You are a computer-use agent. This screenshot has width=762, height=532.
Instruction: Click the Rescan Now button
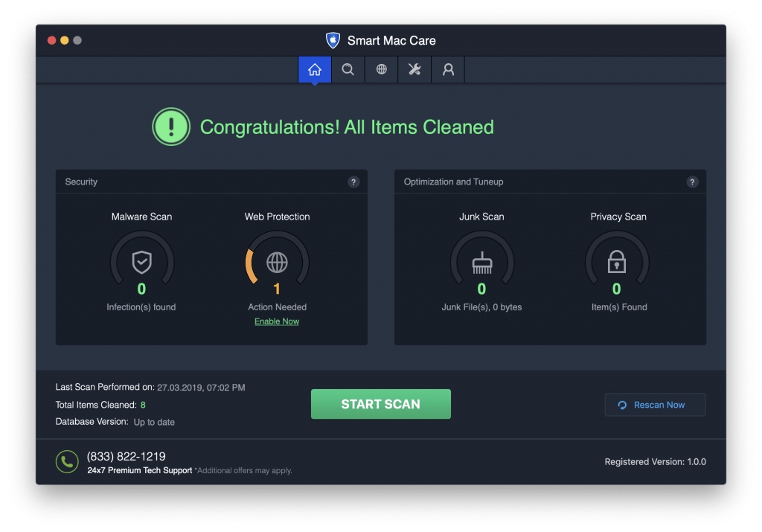[x=655, y=404]
